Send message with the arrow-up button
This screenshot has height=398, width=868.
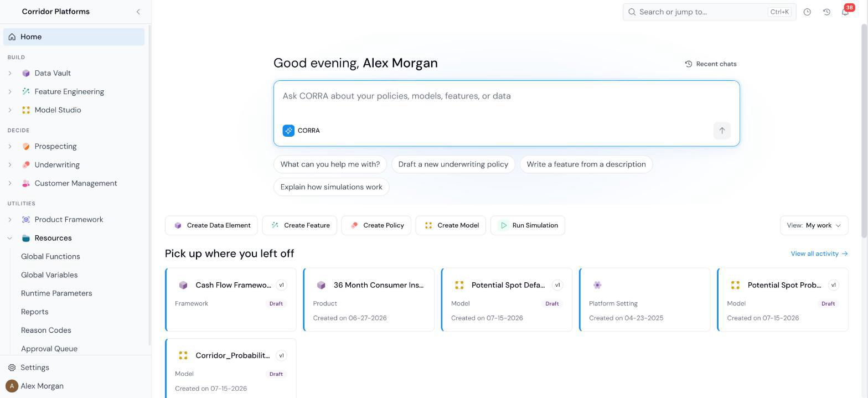coord(722,131)
